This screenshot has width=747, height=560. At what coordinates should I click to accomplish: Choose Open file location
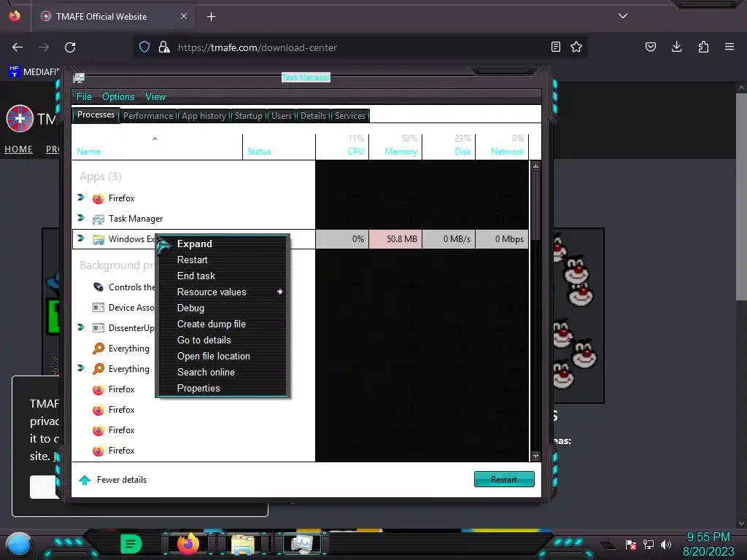[223, 356]
